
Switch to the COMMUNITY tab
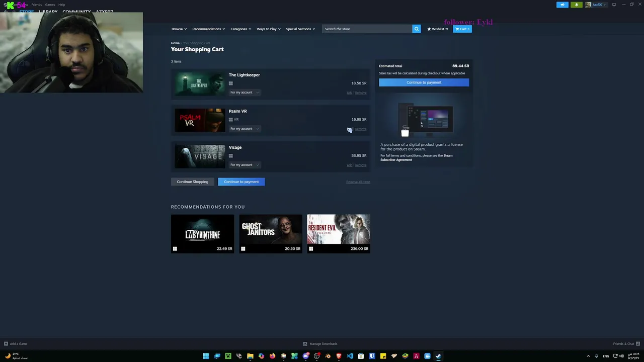click(x=76, y=12)
